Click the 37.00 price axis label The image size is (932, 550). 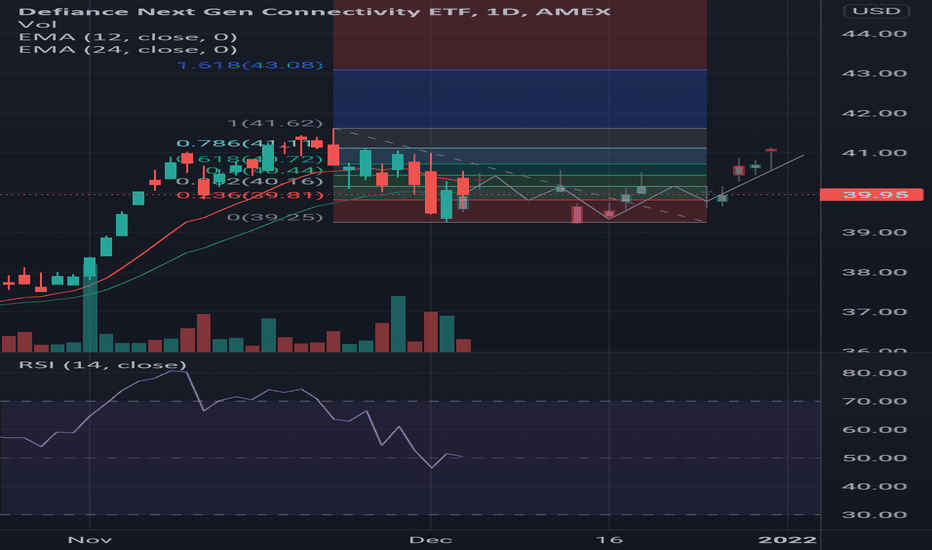coord(874,312)
